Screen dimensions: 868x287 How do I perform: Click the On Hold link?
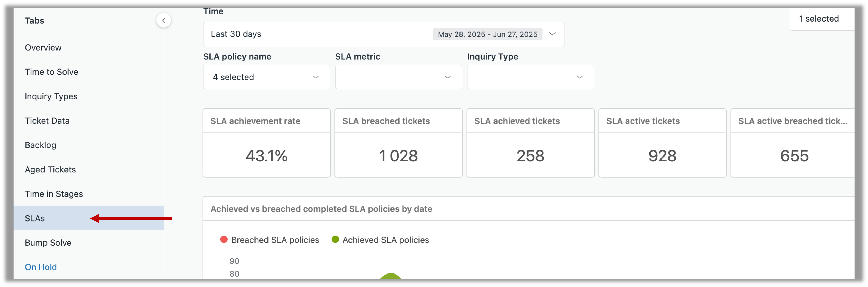[x=41, y=267]
